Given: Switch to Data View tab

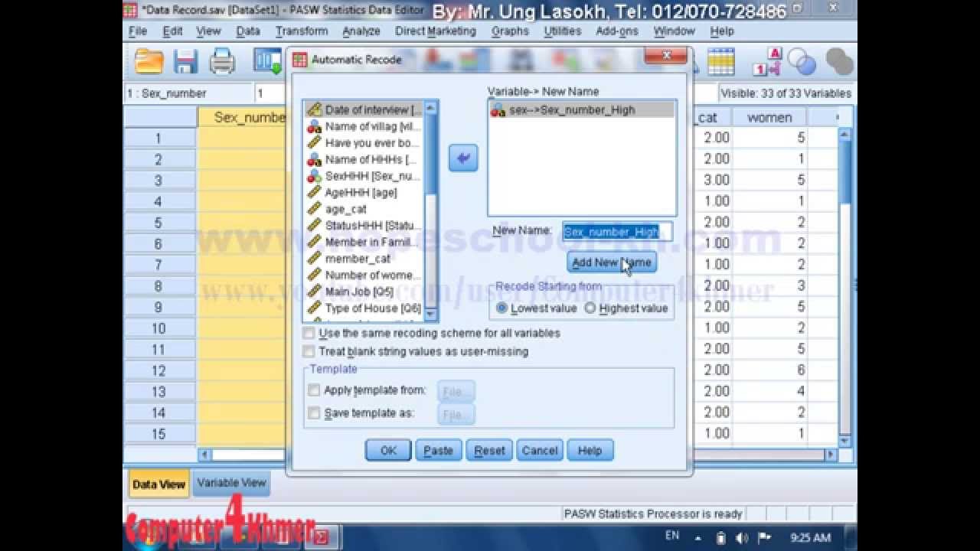Looking at the screenshot, I should [x=158, y=484].
